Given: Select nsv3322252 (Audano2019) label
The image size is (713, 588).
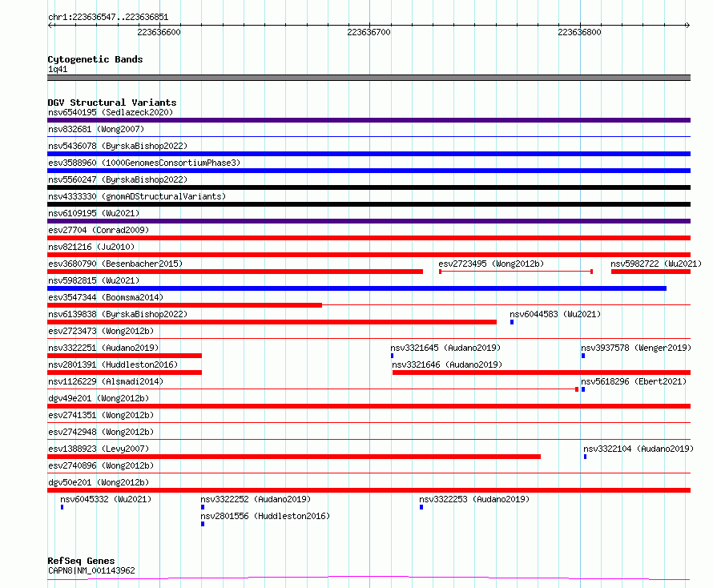Looking at the screenshot, I should coord(256,499).
